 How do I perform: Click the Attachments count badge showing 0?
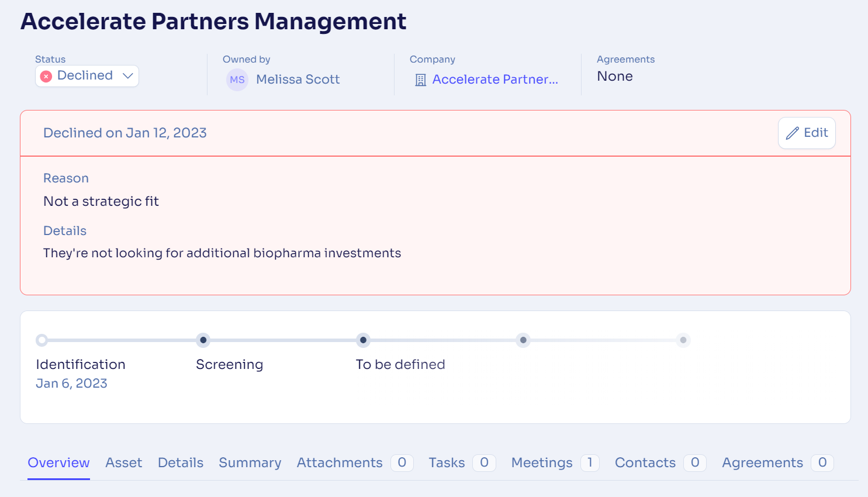pos(402,463)
